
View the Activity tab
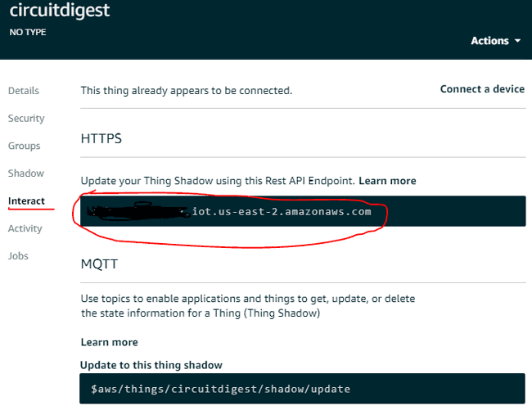coord(25,228)
